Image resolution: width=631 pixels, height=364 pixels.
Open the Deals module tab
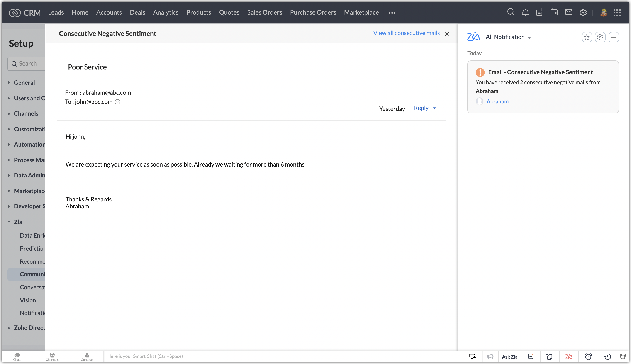(x=137, y=12)
